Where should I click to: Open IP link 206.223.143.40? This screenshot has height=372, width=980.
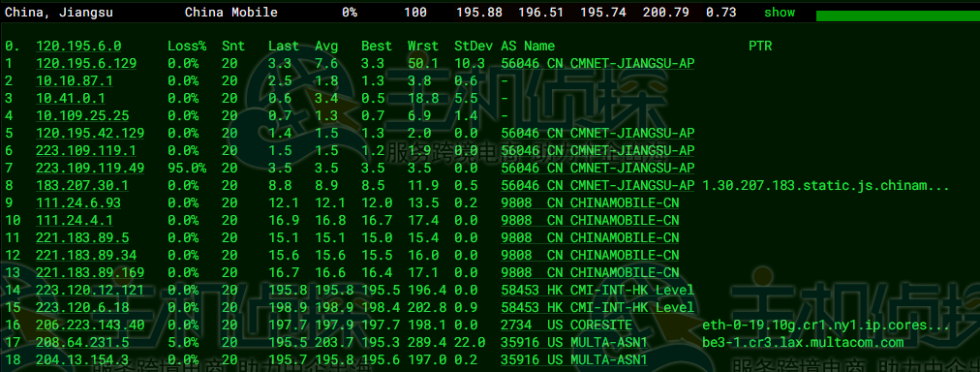point(90,325)
